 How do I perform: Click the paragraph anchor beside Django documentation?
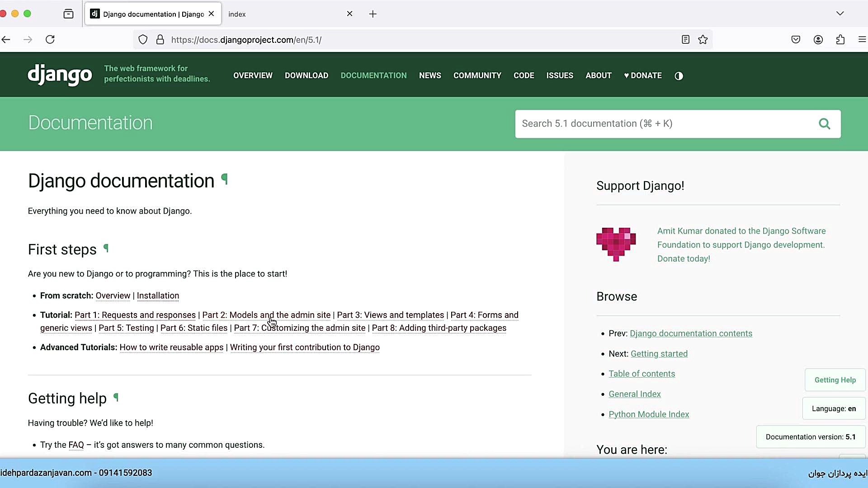pyautogui.click(x=224, y=179)
